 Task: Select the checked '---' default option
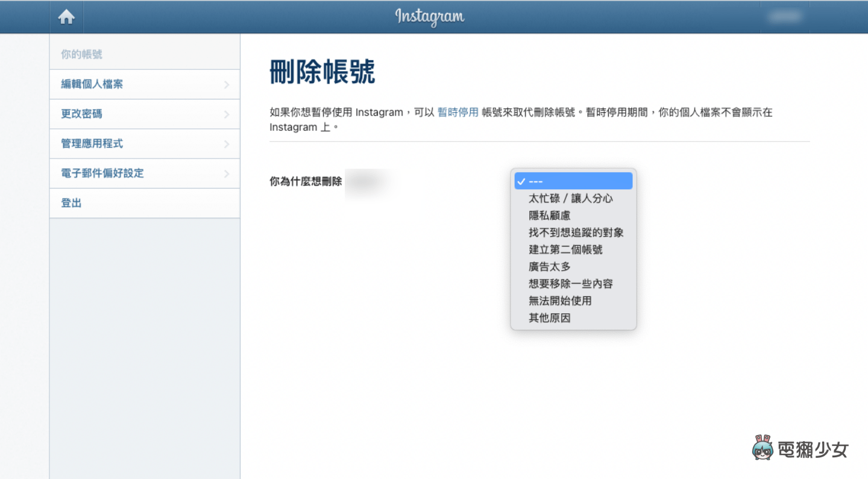point(573,181)
